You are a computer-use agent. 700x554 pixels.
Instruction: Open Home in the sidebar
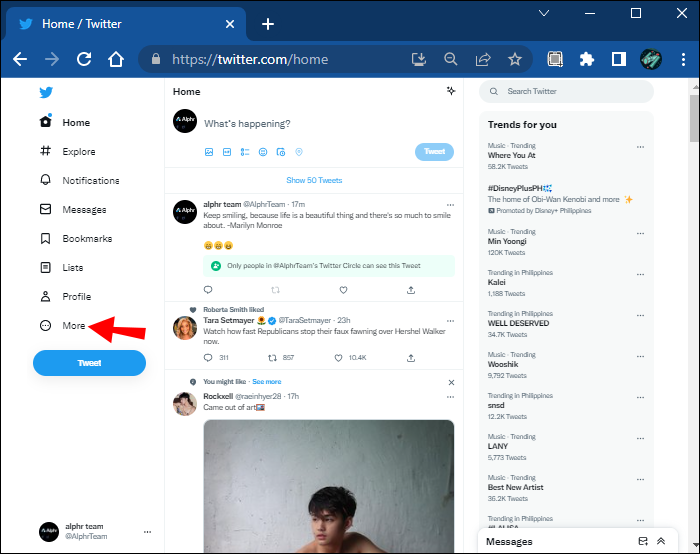click(x=65, y=122)
